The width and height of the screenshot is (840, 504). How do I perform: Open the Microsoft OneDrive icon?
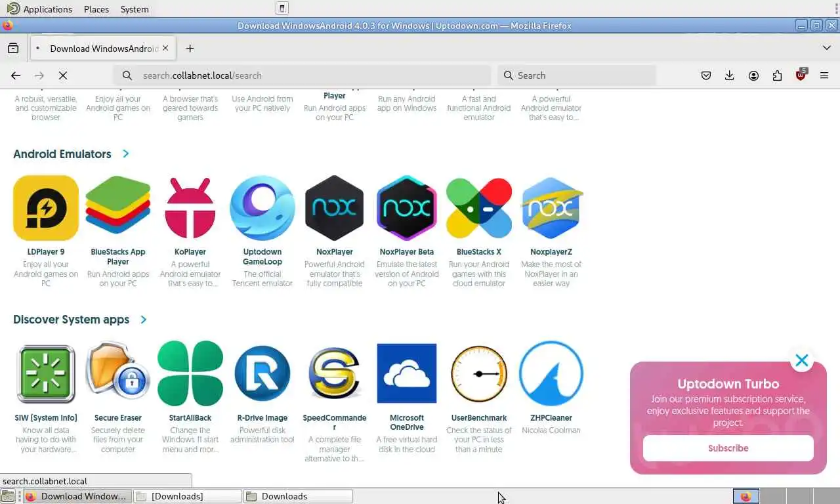pyautogui.click(x=407, y=373)
